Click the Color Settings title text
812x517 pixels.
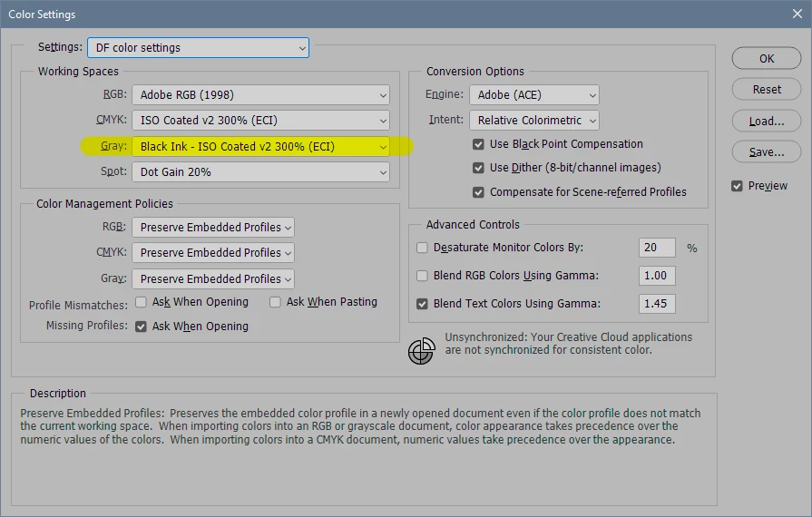[x=42, y=15]
